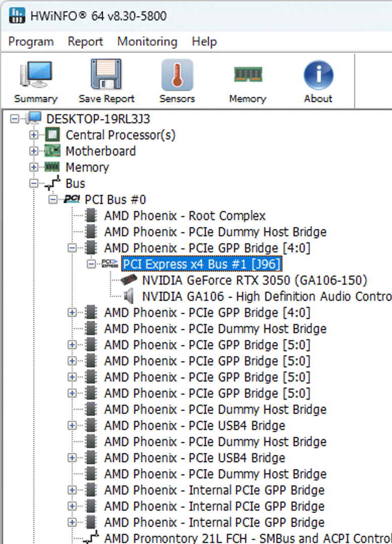Expand the Motherboard tree node
This screenshot has height=544, width=392.
pyautogui.click(x=34, y=151)
